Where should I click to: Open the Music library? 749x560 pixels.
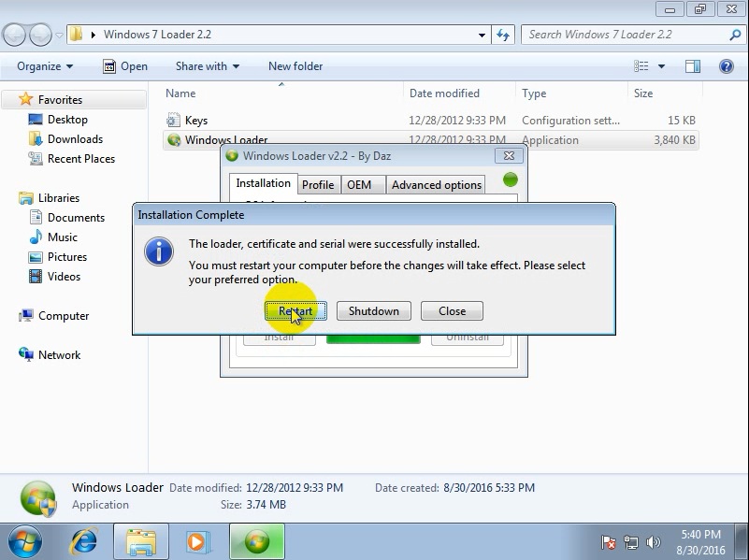62,237
